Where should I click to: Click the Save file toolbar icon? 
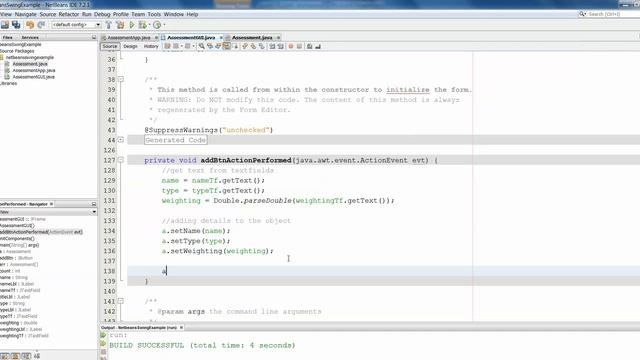[x=5, y=25]
